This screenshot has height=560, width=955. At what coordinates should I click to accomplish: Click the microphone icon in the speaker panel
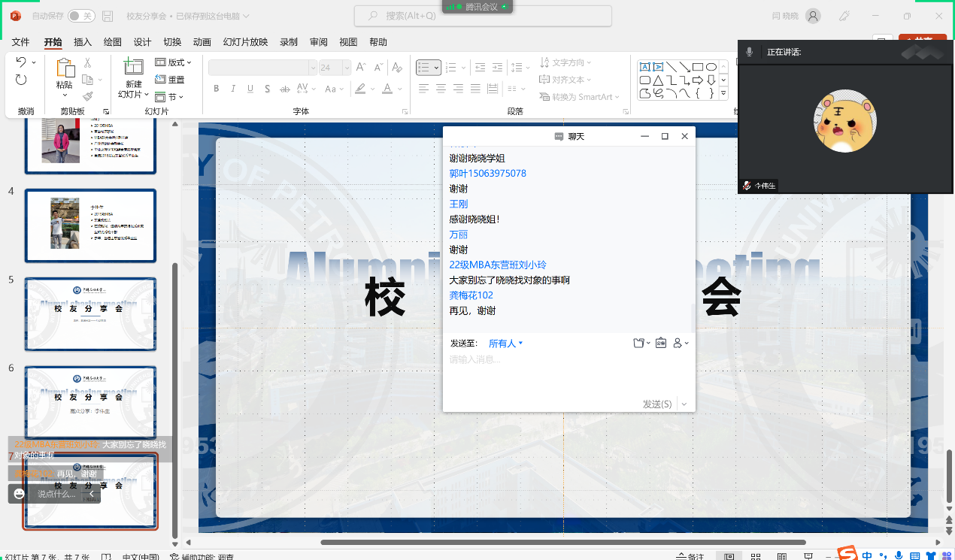(749, 52)
